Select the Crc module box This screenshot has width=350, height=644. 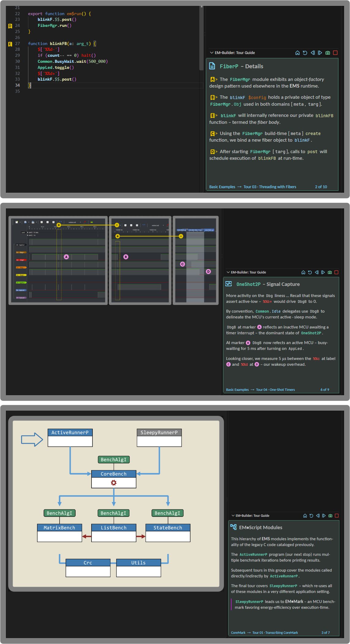[x=88, y=568]
